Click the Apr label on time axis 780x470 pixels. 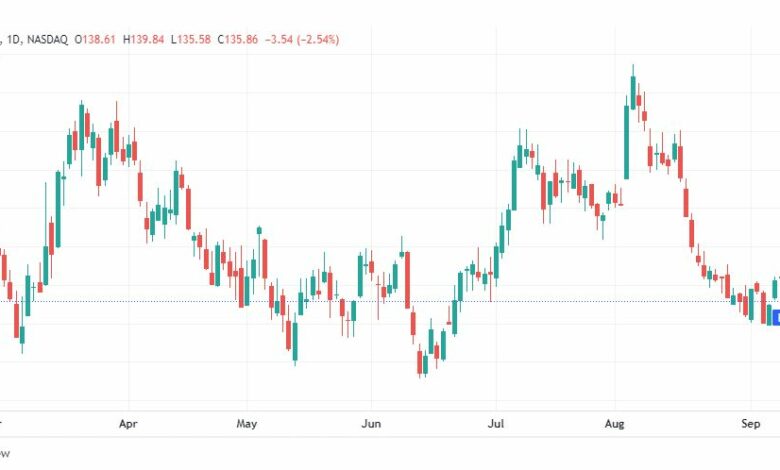pyautogui.click(x=128, y=424)
